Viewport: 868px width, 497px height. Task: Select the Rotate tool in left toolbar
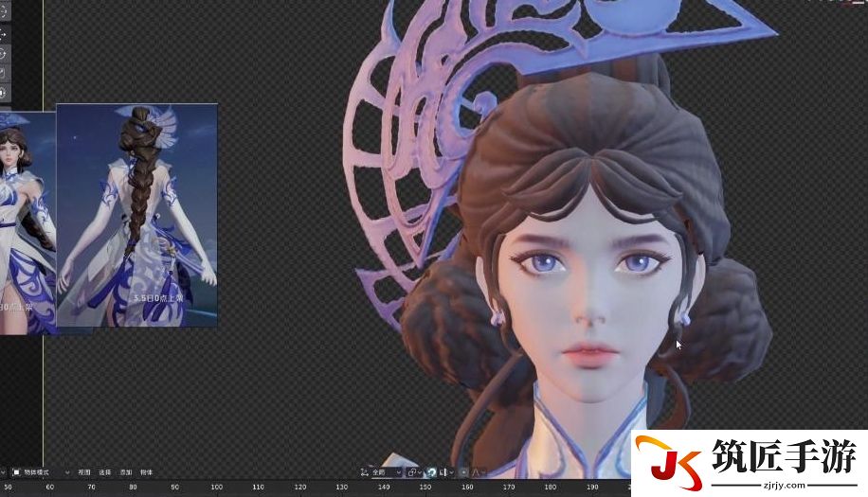point(5,54)
